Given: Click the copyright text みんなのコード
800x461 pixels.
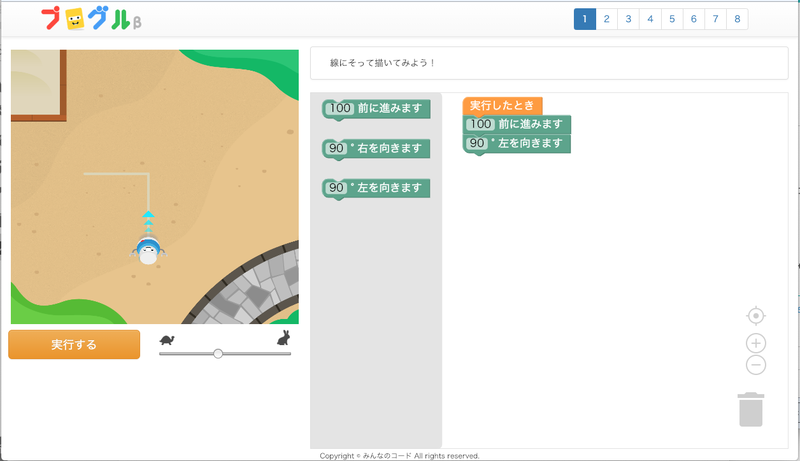Looking at the screenshot, I should 387,456.
